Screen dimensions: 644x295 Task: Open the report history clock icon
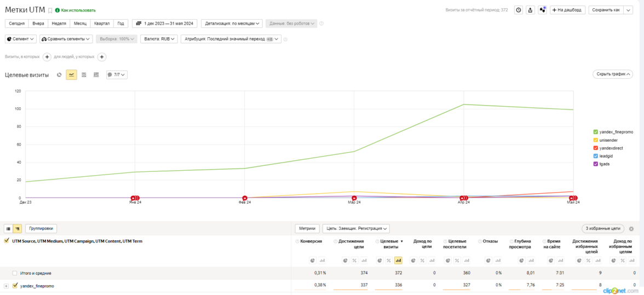(518, 10)
